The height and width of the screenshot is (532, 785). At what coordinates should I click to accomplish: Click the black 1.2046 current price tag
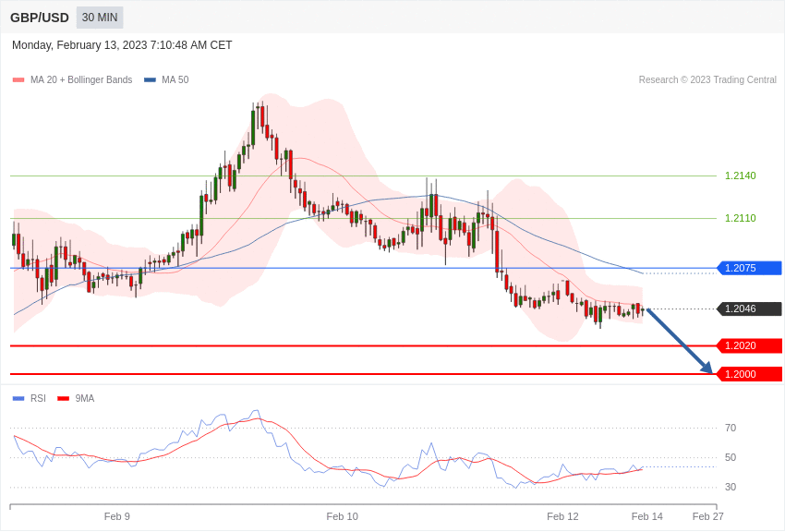pos(750,308)
